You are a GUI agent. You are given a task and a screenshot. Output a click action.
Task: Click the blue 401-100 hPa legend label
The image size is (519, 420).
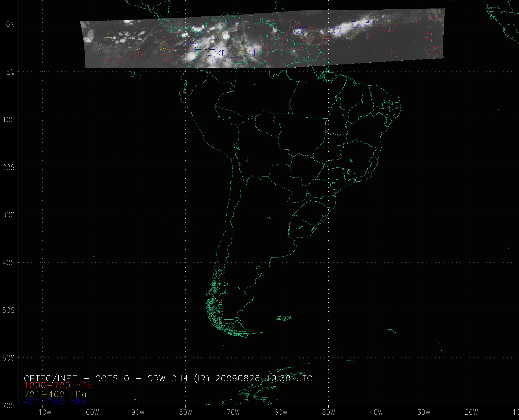coord(55,402)
